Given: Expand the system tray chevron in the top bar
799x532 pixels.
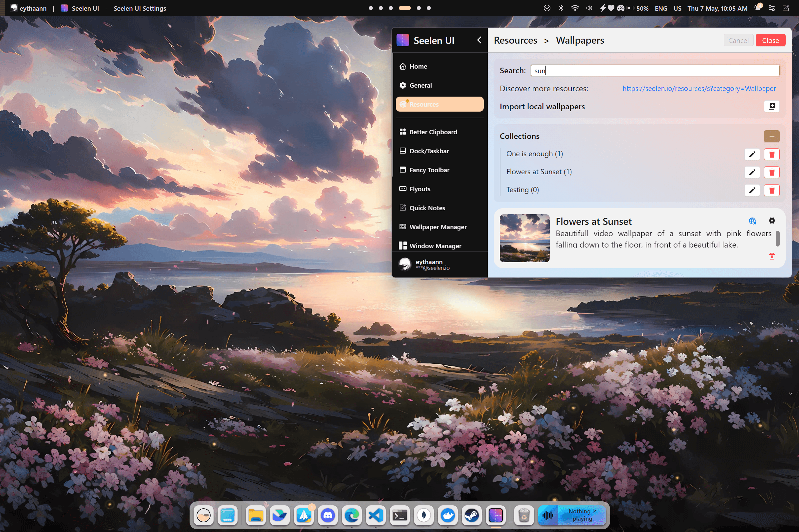Looking at the screenshot, I should [546, 8].
